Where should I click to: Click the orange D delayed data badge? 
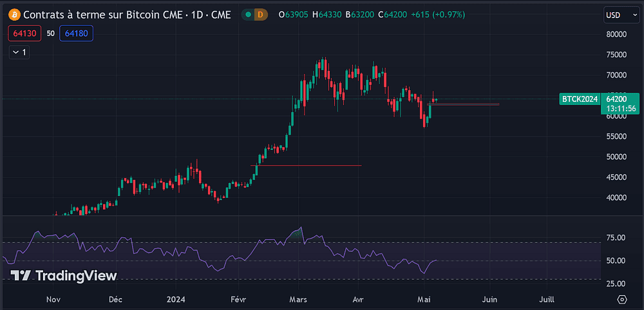coord(260,15)
